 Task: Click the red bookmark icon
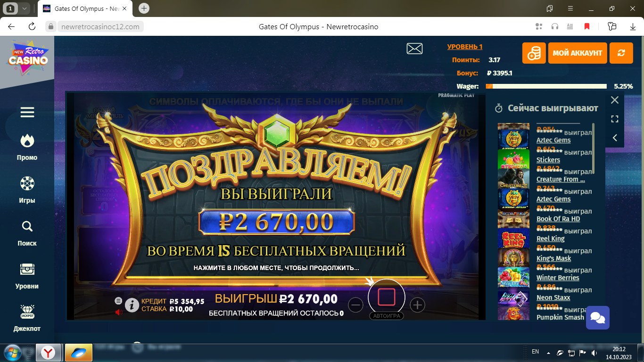[x=587, y=26]
